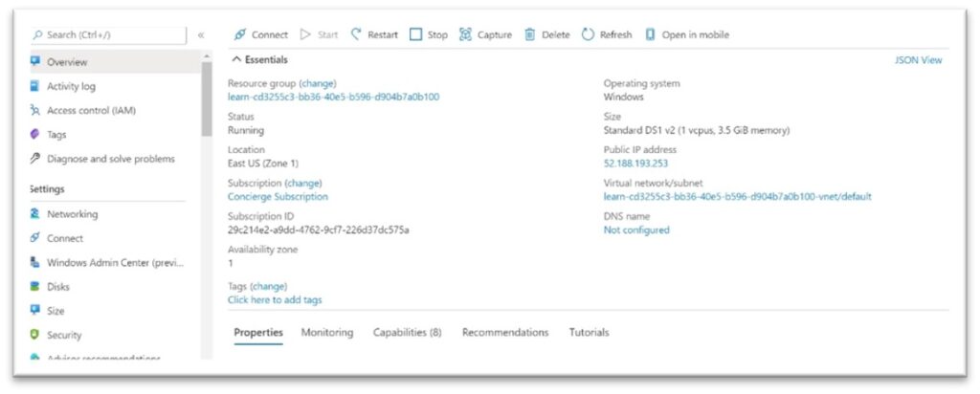Select Click here to add tags

(275, 299)
